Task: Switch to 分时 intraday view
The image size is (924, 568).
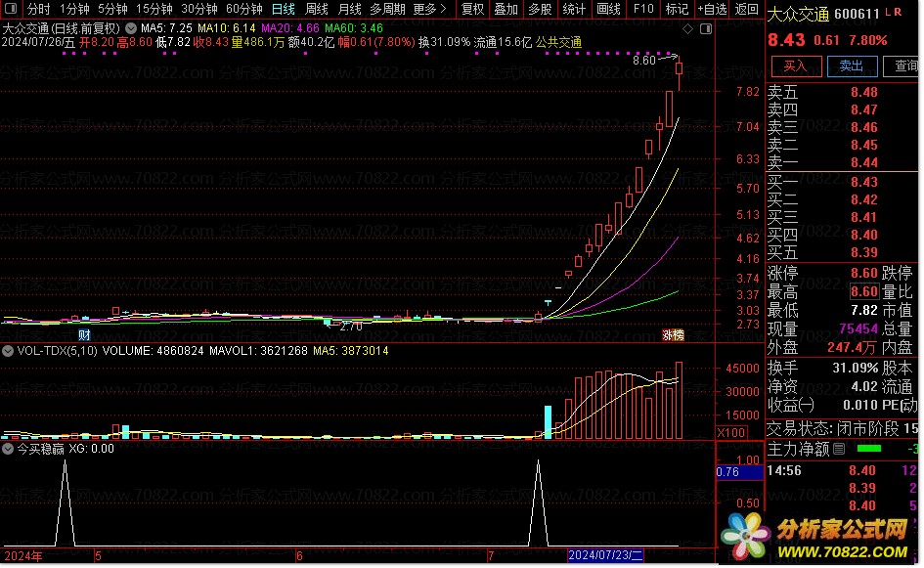Action: (39, 9)
